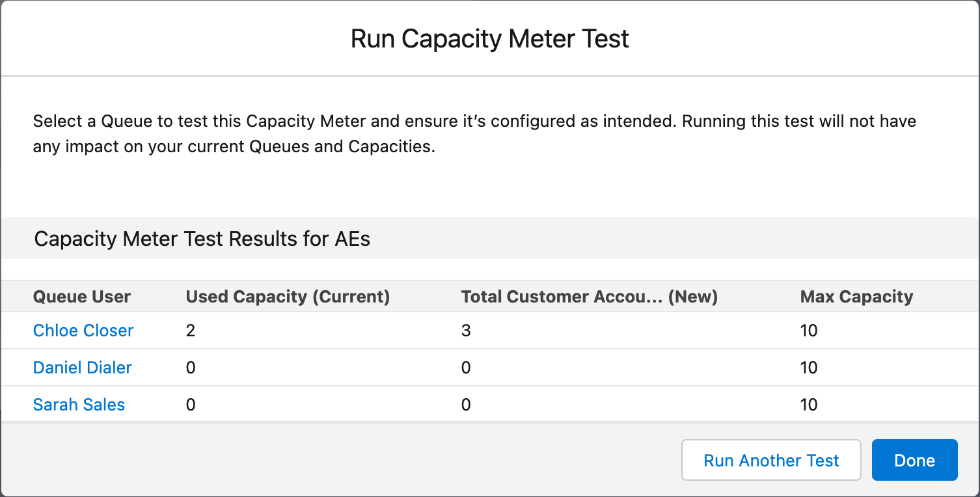Click the Run Another Test button
Screen dimensions: 980x497
(x=771, y=461)
